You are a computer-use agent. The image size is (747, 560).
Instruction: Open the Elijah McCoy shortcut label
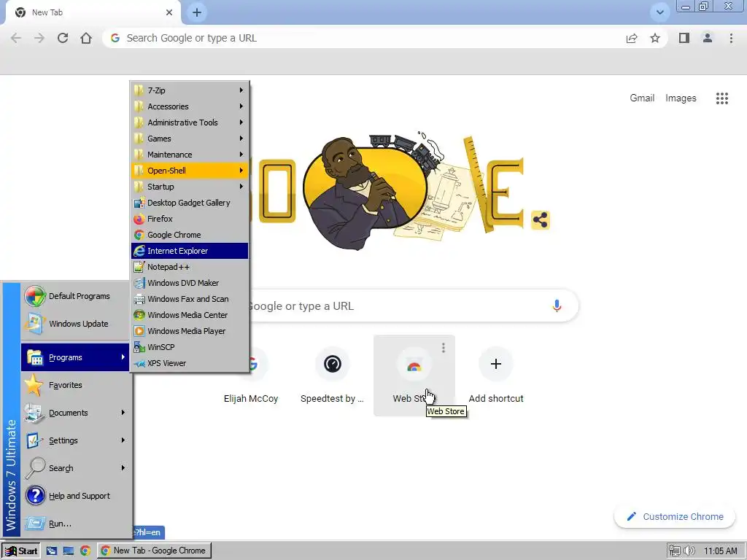pos(251,399)
